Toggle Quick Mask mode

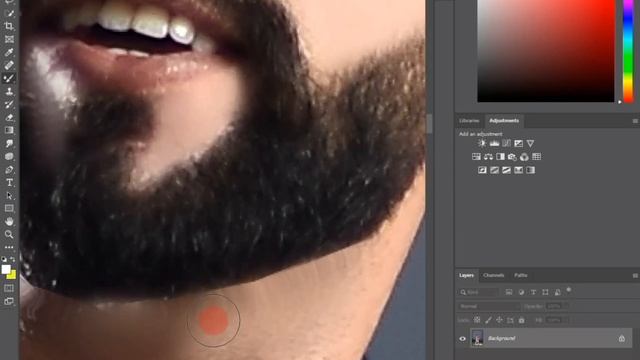click(x=9, y=288)
